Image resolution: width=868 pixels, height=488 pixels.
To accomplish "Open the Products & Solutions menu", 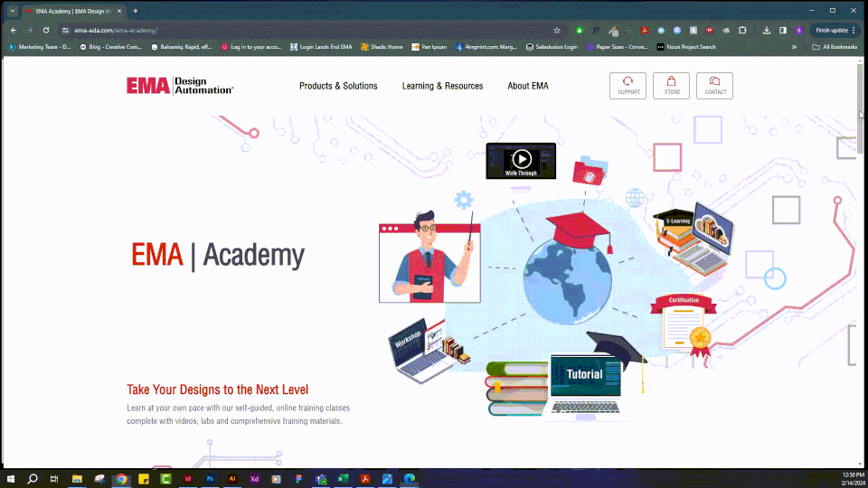I will (x=338, y=86).
